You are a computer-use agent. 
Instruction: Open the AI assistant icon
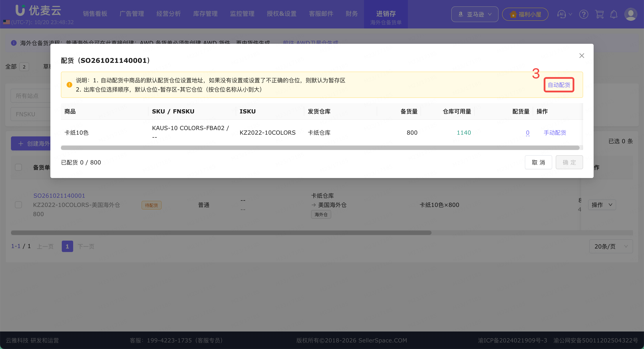561,14
